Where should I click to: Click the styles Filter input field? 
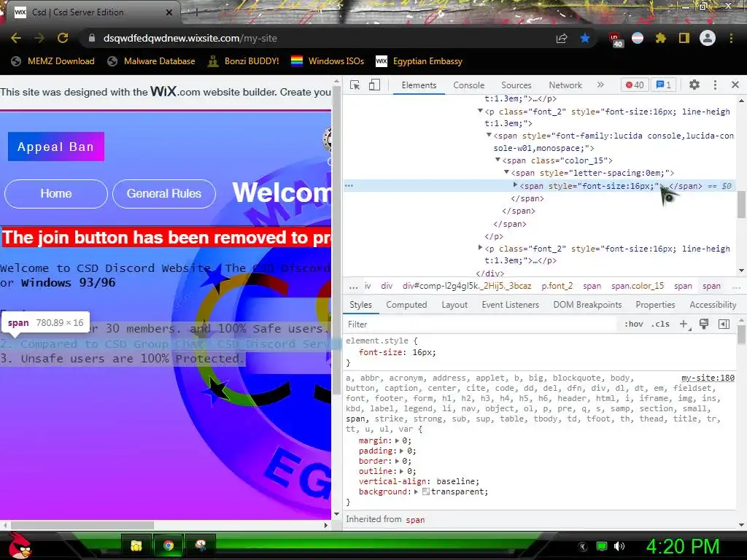tap(480, 324)
